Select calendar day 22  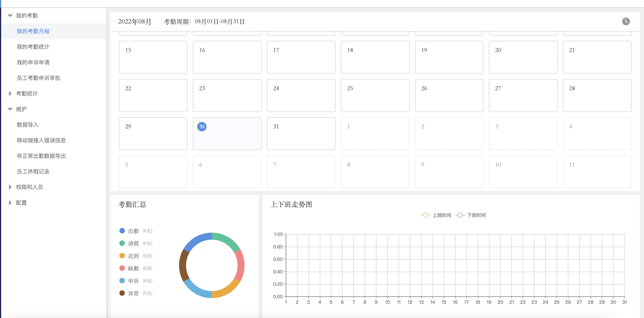[153, 95]
